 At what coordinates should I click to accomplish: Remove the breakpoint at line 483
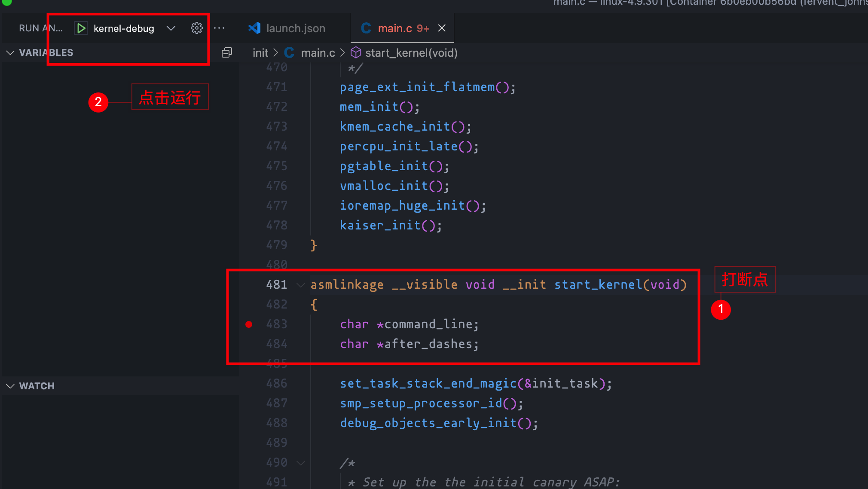click(249, 324)
